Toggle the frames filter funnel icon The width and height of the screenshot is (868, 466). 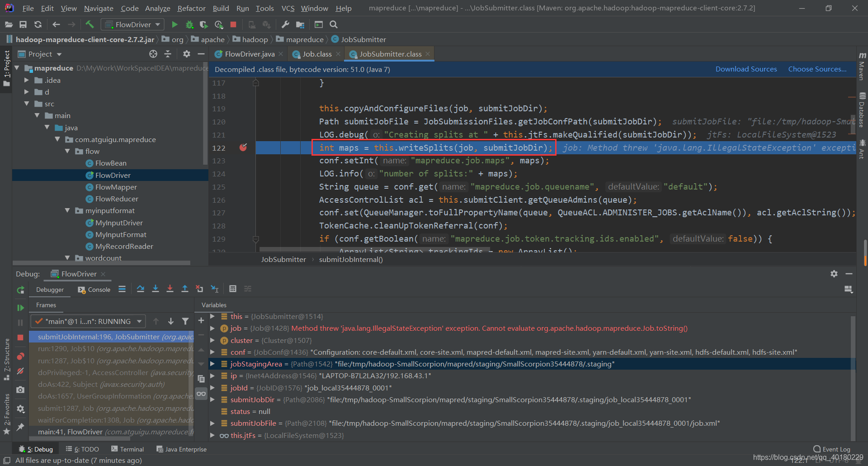[x=185, y=321]
